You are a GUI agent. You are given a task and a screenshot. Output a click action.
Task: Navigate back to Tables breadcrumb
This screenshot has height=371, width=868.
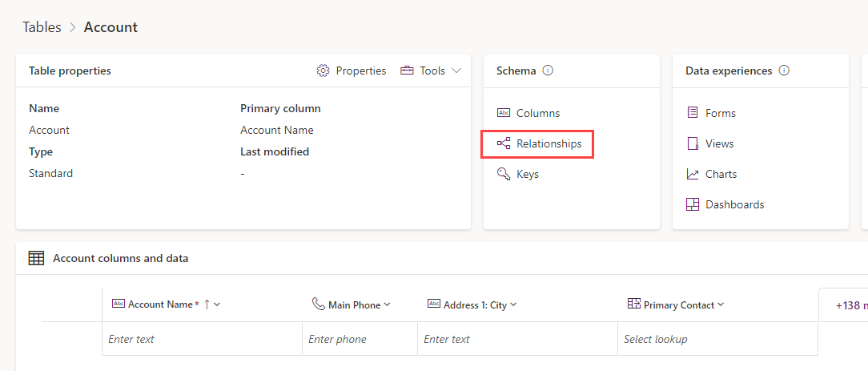tap(42, 27)
